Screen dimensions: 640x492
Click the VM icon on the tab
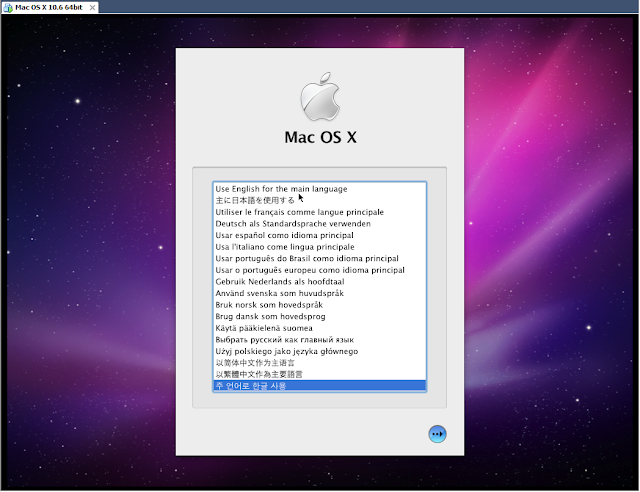[8, 7]
